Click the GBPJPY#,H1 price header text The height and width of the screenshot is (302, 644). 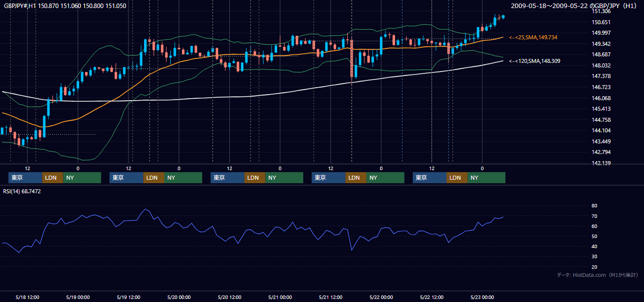point(65,6)
